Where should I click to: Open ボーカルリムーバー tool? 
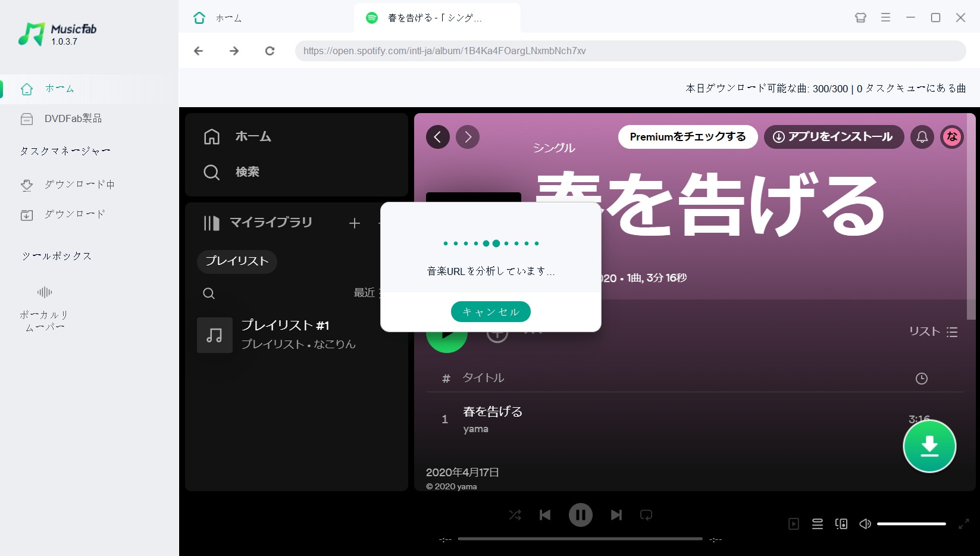[x=45, y=309]
